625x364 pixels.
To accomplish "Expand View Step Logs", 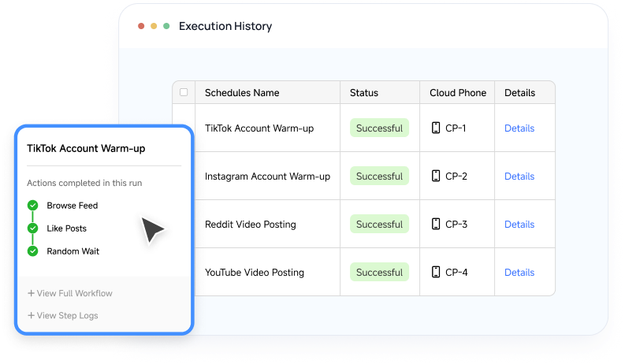I will pyautogui.click(x=63, y=315).
